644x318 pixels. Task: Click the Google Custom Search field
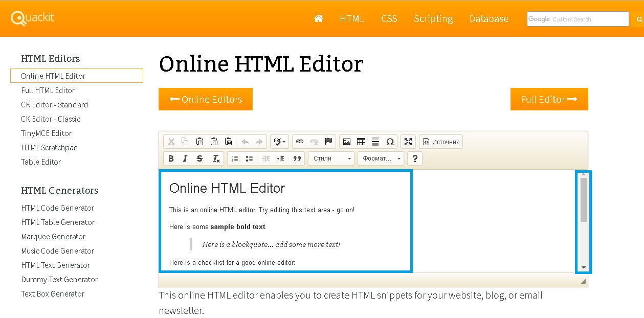point(578,19)
